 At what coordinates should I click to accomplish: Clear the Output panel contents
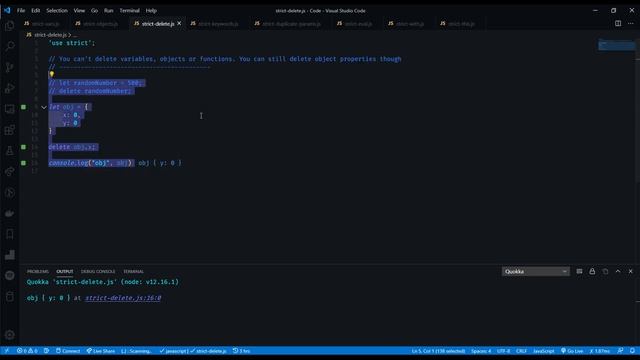(579, 271)
